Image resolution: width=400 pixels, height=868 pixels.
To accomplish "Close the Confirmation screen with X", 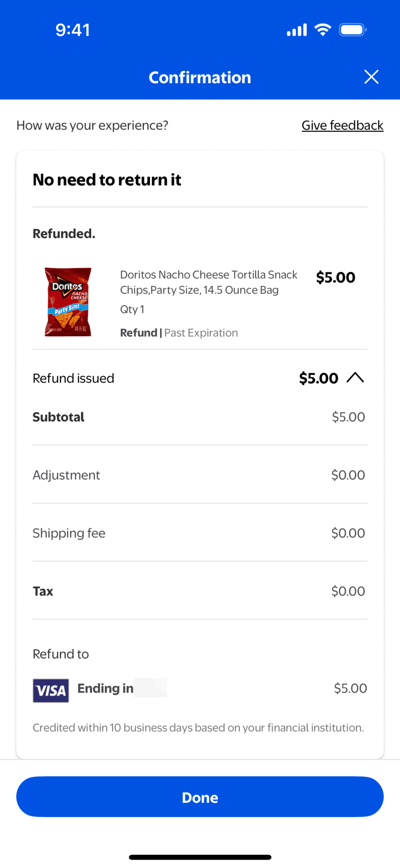I will tap(371, 77).
